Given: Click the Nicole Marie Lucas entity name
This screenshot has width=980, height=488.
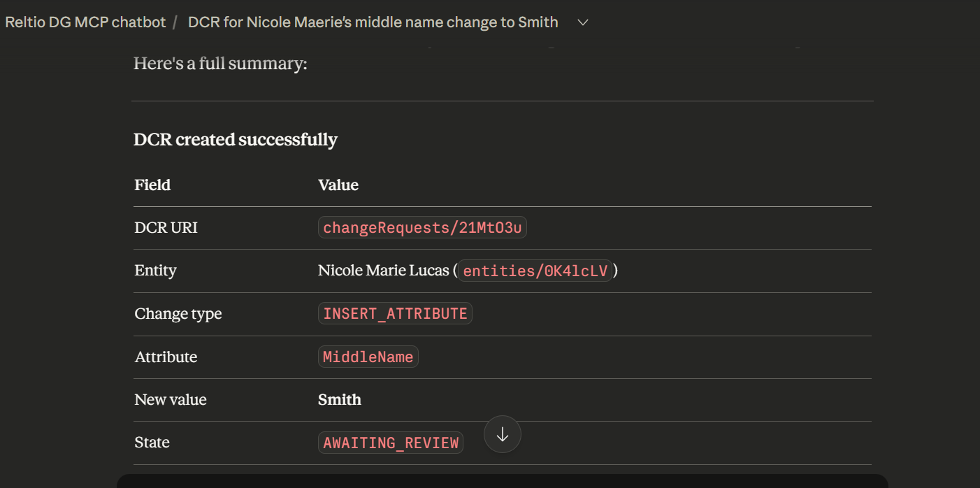Looking at the screenshot, I should tap(383, 271).
